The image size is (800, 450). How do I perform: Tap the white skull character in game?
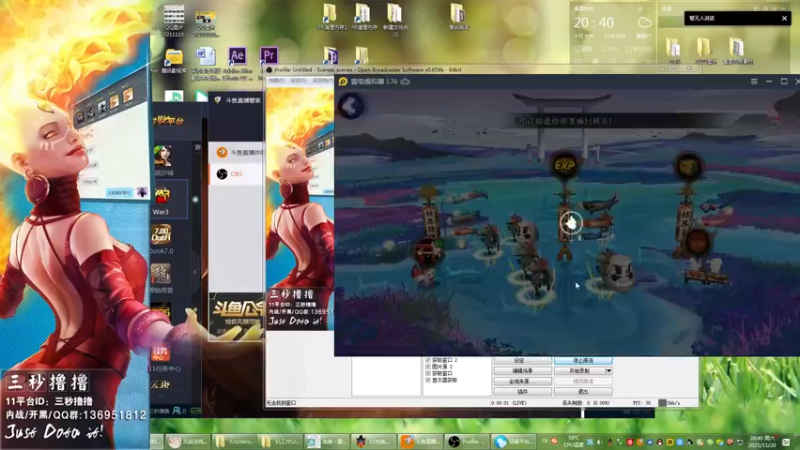click(x=618, y=271)
